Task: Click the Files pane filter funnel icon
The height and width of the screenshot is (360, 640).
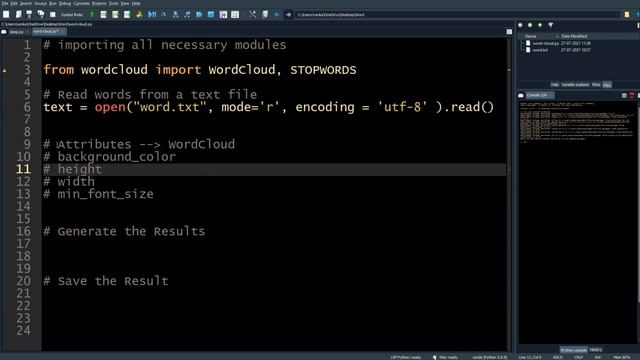Action: (x=551, y=25)
